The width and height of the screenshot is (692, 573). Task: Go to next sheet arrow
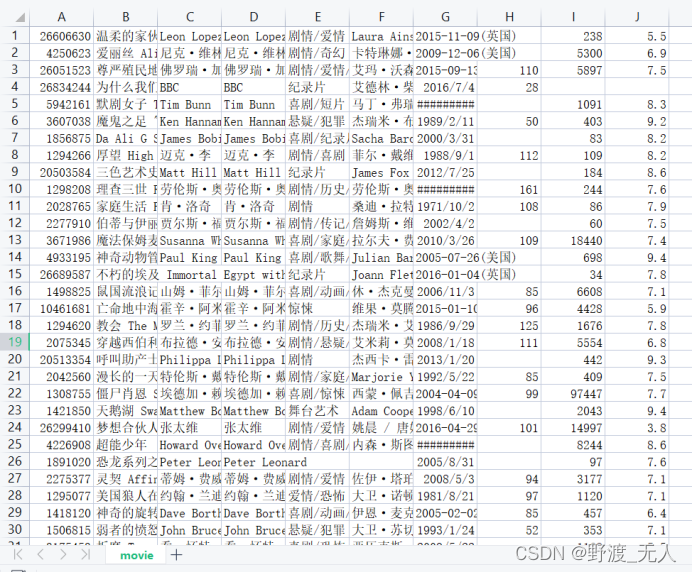click(63, 554)
